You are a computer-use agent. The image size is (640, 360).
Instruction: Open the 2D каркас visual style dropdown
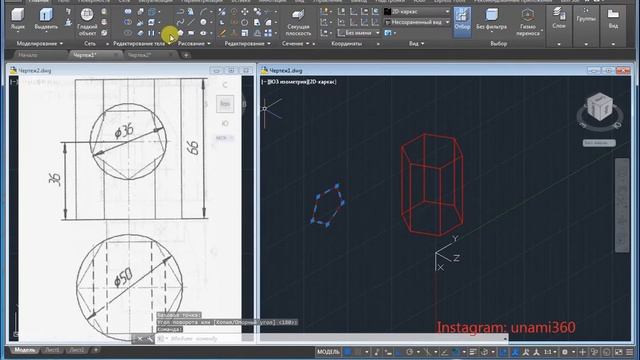tap(417, 12)
